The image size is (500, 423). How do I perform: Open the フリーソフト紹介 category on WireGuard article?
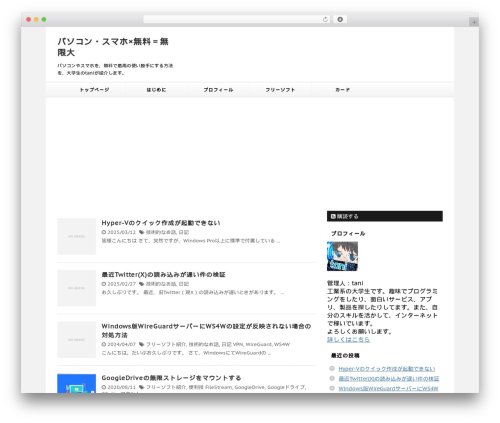(x=166, y=344)
